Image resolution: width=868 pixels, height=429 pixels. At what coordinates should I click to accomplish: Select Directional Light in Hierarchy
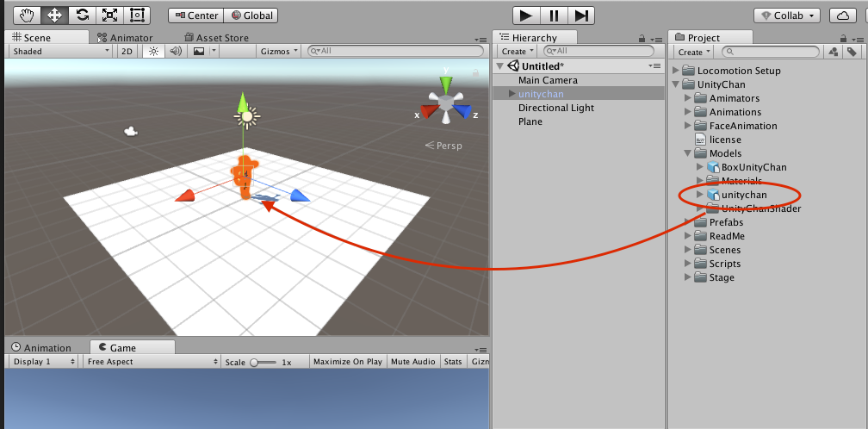click(x=556, y=108)
